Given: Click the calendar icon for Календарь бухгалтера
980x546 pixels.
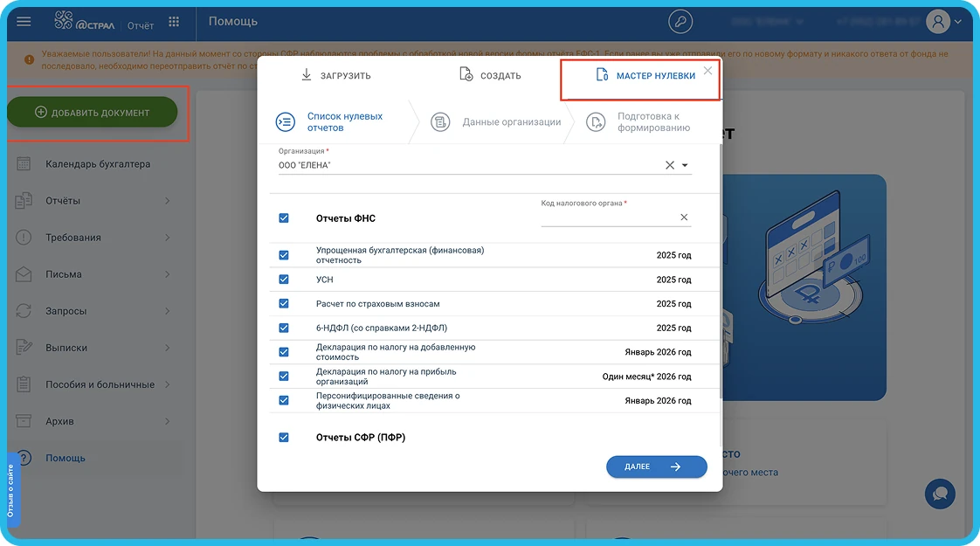Looking at the screenshot, I should [24, 164].
